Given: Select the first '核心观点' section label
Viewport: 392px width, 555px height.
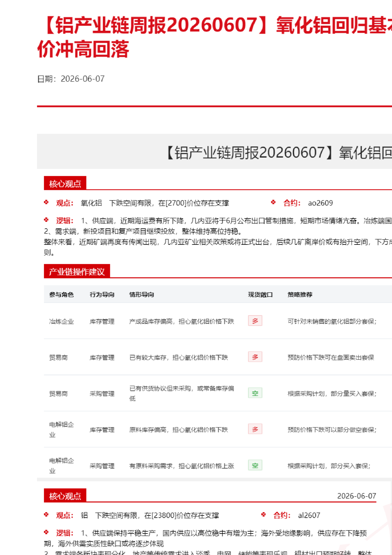Looking at the screenshot, I should [65, 183].
